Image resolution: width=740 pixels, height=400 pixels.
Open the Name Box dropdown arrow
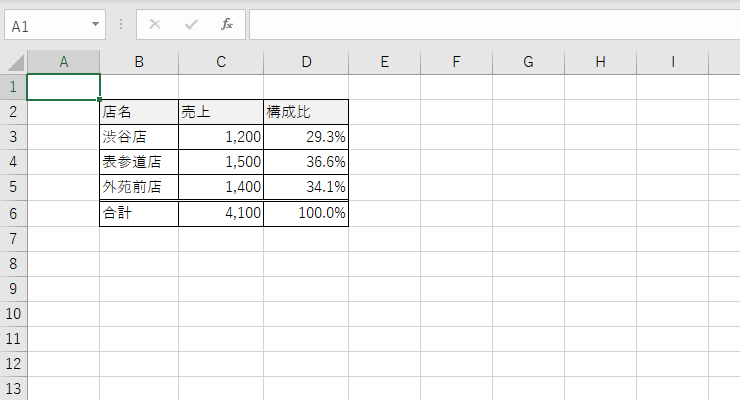95,25
